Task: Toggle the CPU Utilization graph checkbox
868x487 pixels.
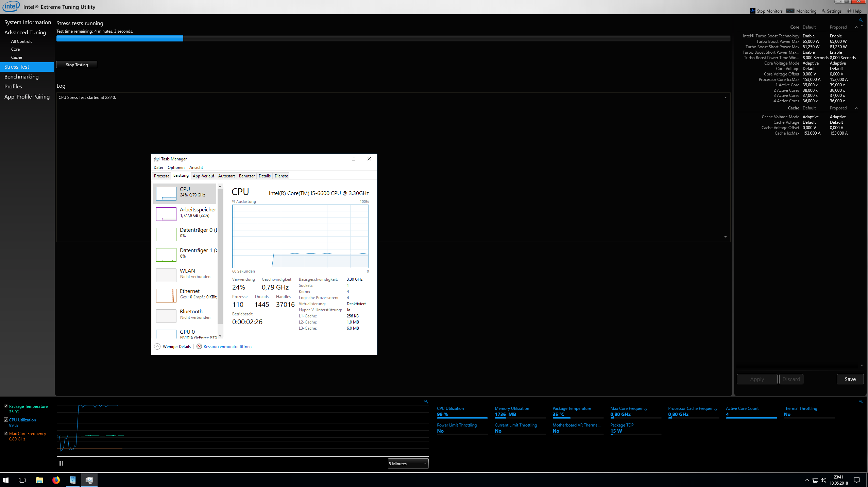Action: click(x=6, y=420)
